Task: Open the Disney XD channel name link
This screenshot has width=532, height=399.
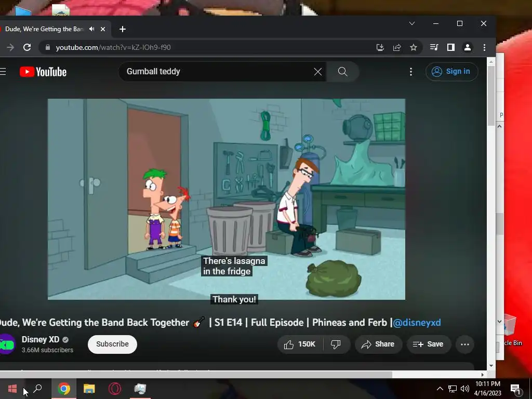Action: click(41, 340)
